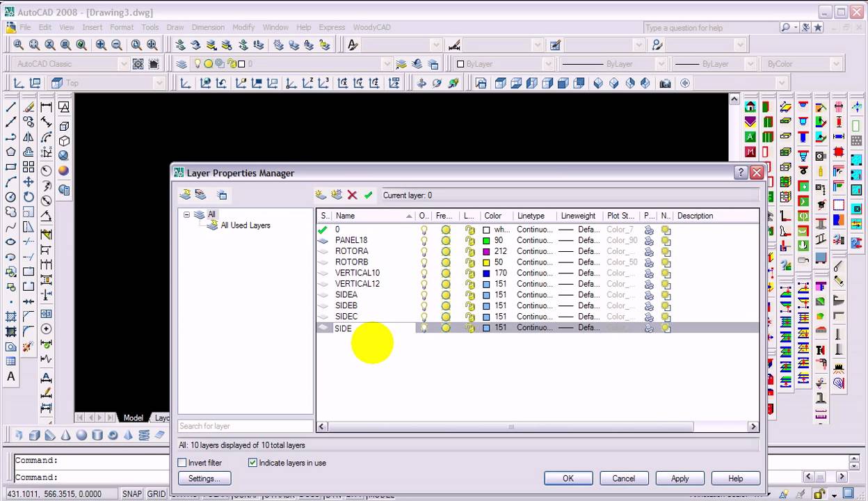This screenshot has width=868, height=501.
Task: Switch to the Model tab
Action: click(133, 418)
